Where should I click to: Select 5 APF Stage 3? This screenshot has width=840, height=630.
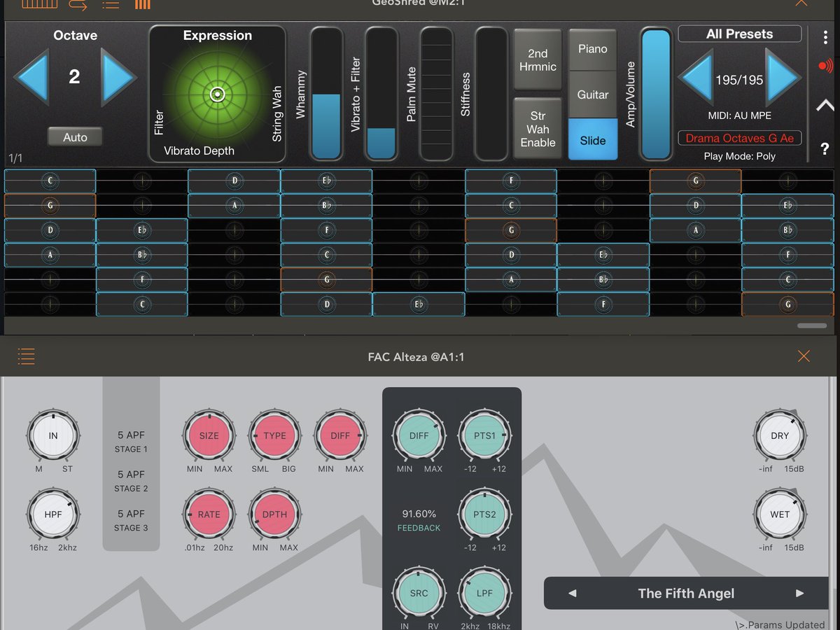(131, 520)
